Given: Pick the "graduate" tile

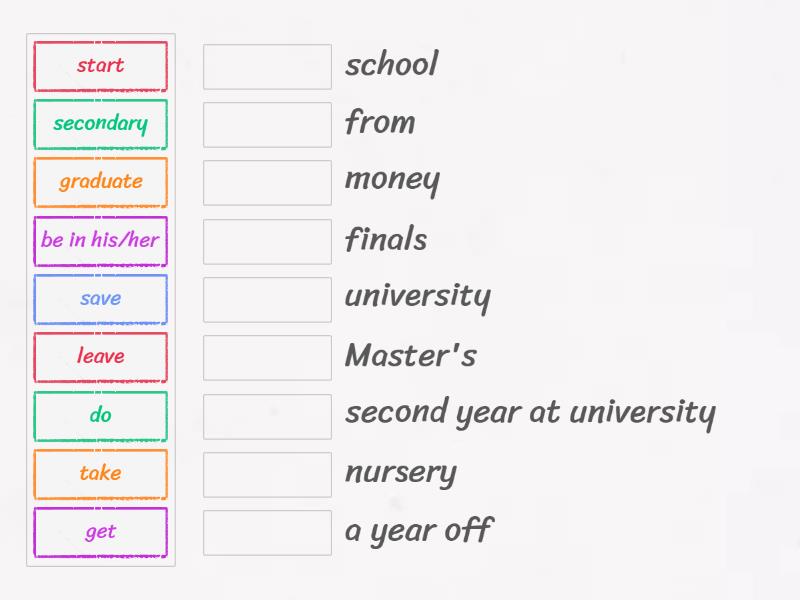Looking at the screenshot, I should coord(100,182).
